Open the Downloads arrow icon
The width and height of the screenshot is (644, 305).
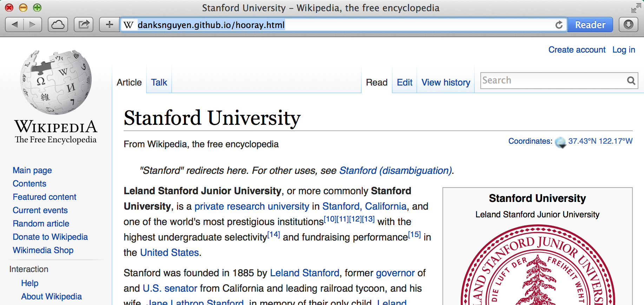(x=628, y=25)
